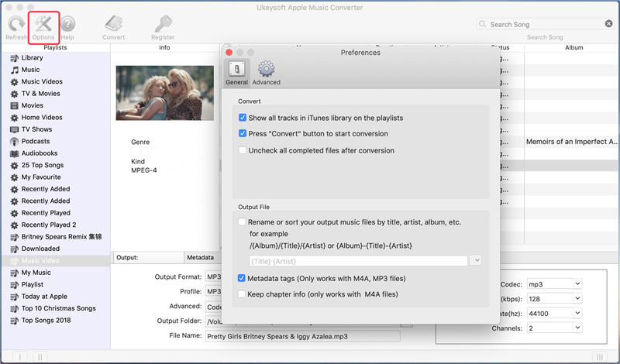Select the 25 Top Songs gear icon

click(x=14, y=165)
